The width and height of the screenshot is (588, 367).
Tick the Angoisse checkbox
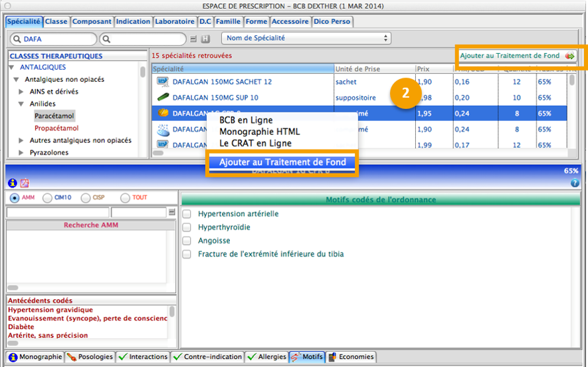click(187, 241)
